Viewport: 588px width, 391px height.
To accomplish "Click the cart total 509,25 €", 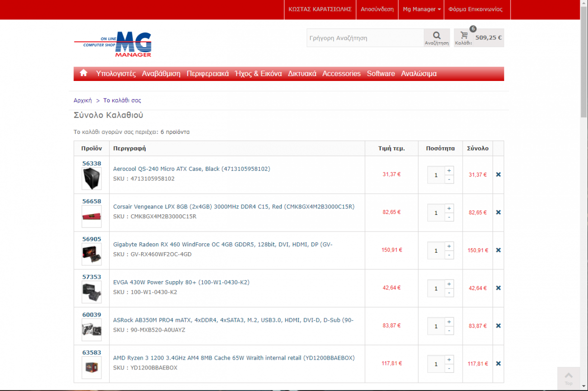I will coord(489,37).
